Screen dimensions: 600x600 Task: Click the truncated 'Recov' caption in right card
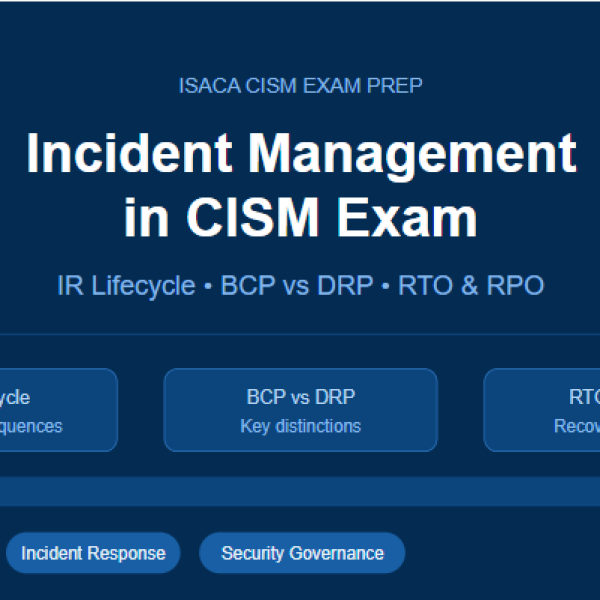[x=576, y=426]
